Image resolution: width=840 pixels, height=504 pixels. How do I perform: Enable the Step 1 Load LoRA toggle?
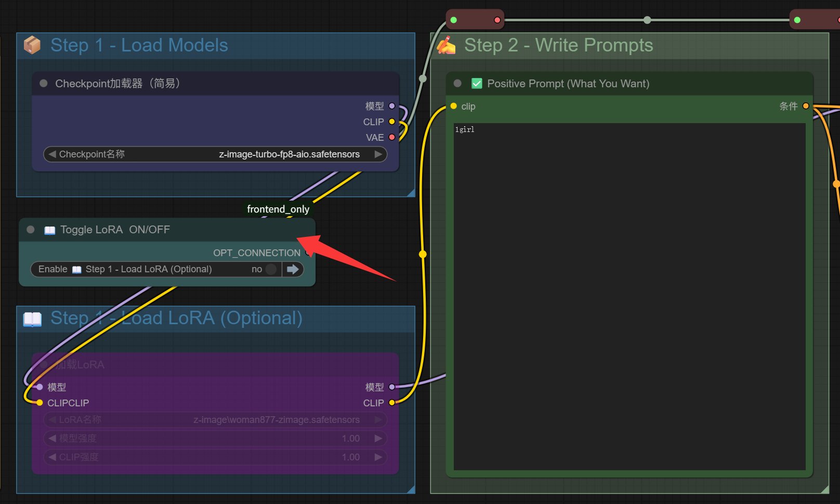pos(270,269)
